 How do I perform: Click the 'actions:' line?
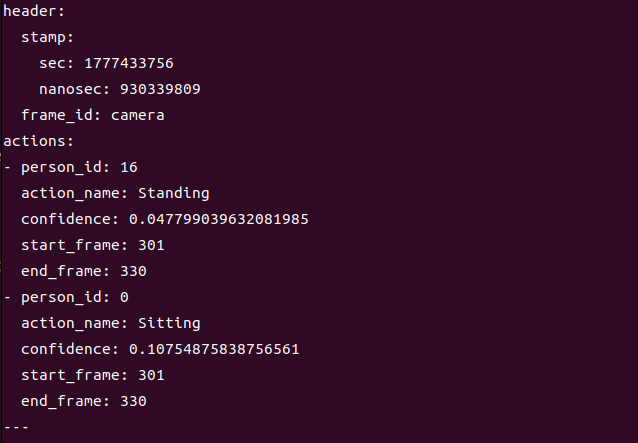click(x=39, y=142)
